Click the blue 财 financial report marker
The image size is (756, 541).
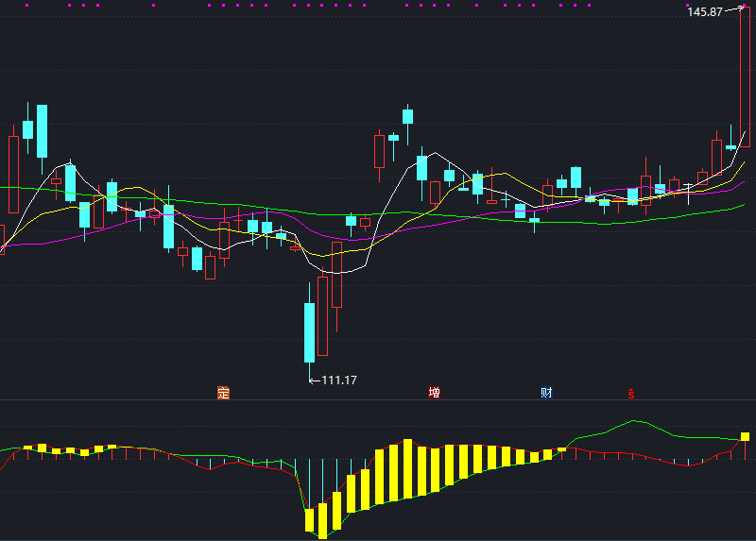tap(546, 393)
